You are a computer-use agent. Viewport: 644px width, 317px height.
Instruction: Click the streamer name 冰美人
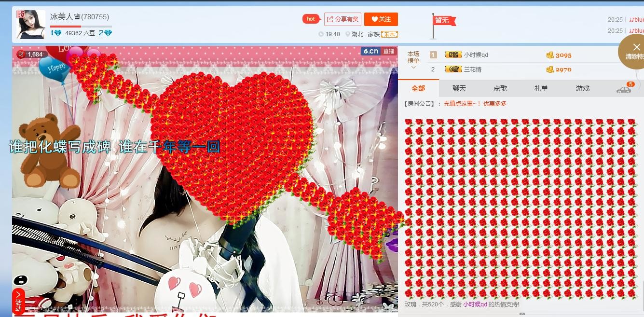click(61, 17)
